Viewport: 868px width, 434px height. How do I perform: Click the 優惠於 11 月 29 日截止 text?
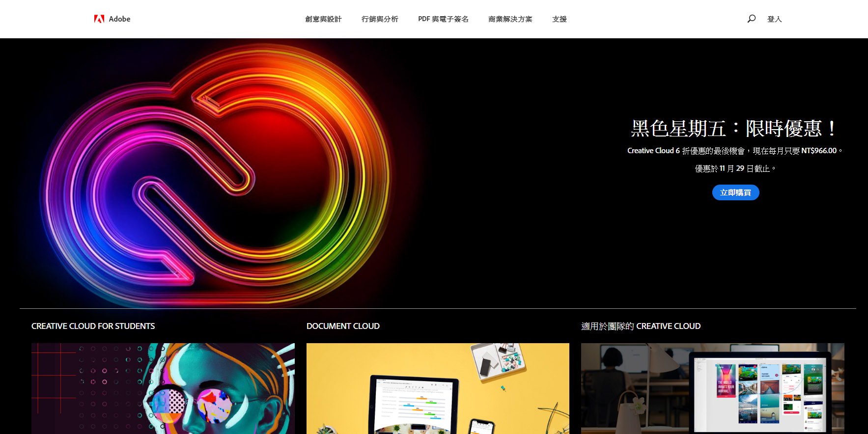click(735, 168)
